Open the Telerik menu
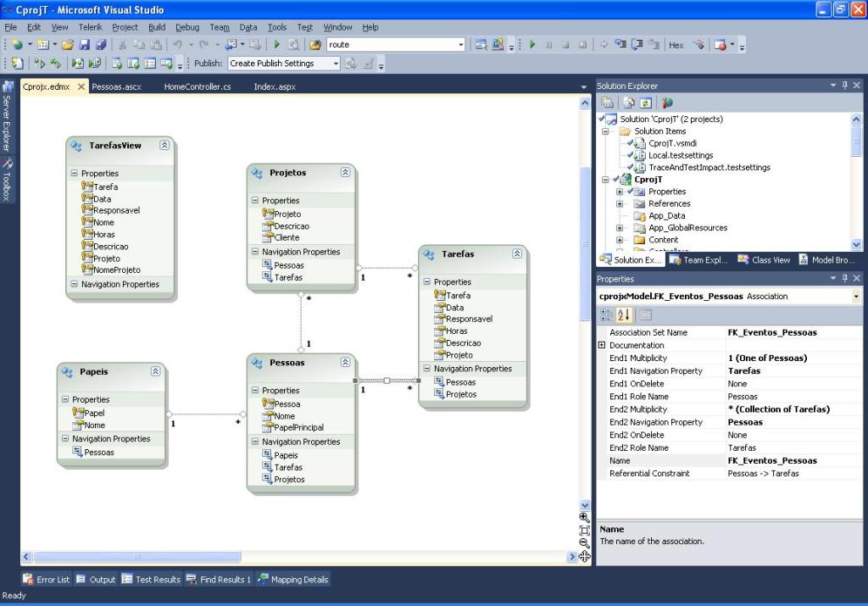The width and height of the screenshot is (868, 606). tap(90, 27)
